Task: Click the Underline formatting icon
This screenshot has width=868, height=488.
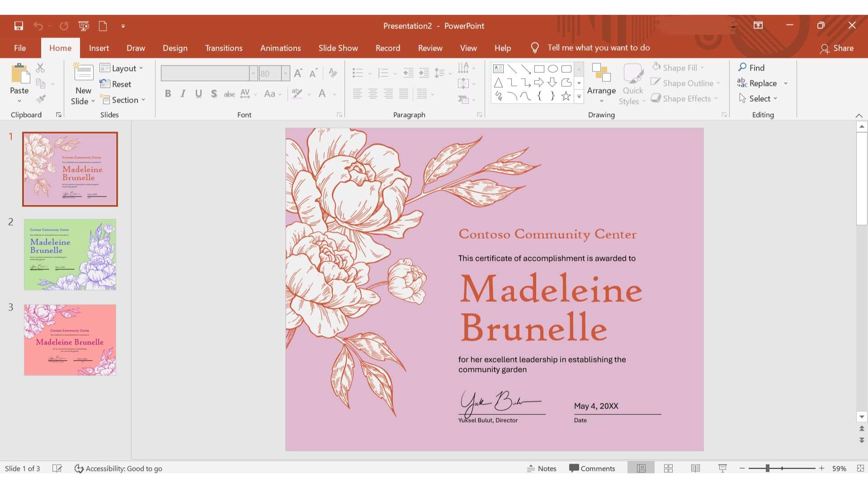Action: (x=198, y=94)
